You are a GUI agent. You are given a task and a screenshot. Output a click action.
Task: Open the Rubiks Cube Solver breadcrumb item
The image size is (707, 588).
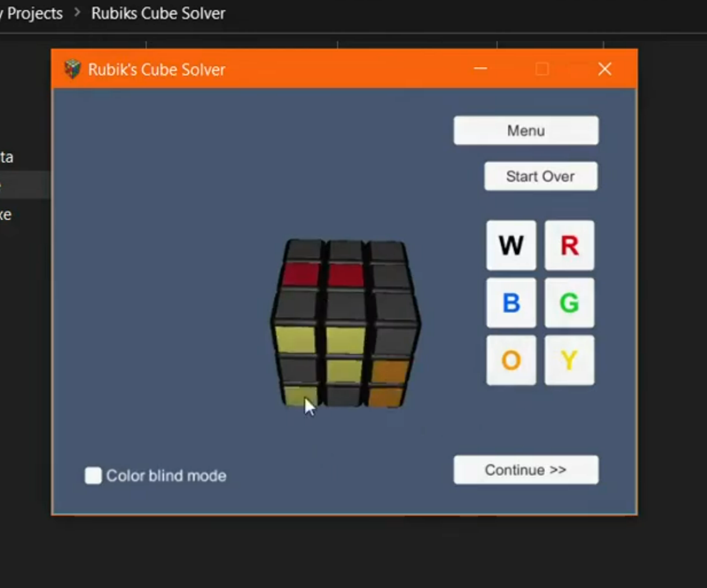click(x=158, y=13)
